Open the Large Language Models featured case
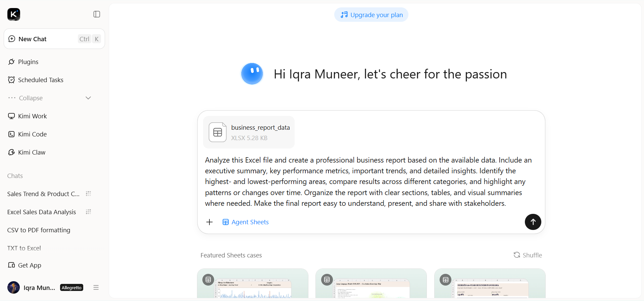The image size is (644, 301). [371, 283]
